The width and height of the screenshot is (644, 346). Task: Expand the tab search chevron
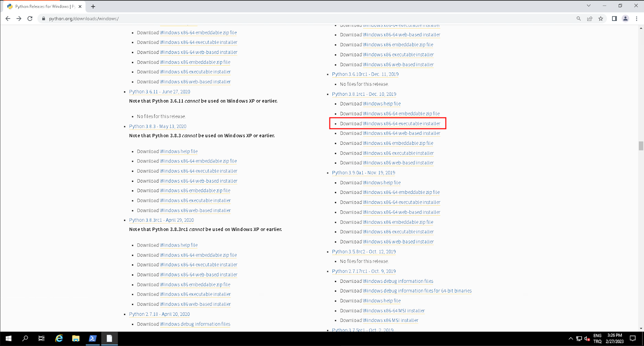point(588,6)
